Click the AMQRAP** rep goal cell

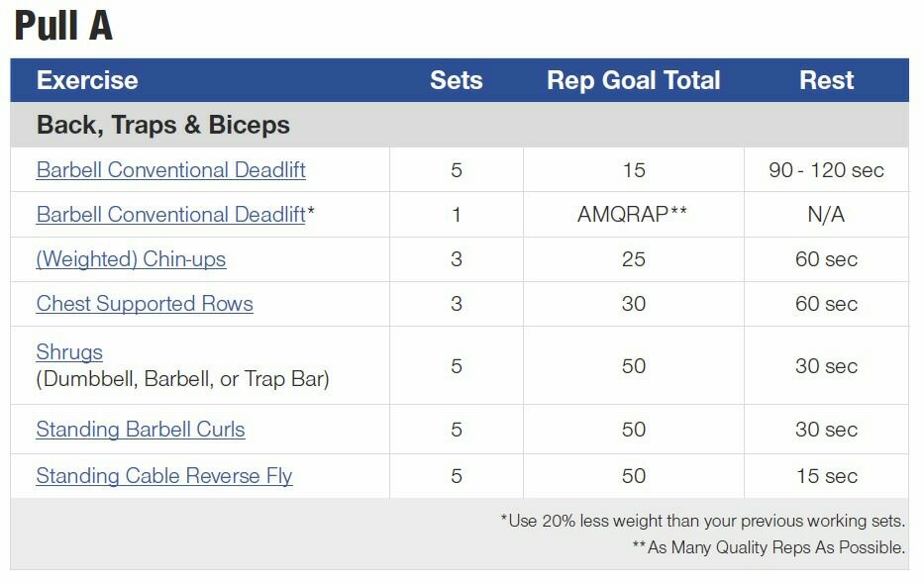click(x=634, y=214)
